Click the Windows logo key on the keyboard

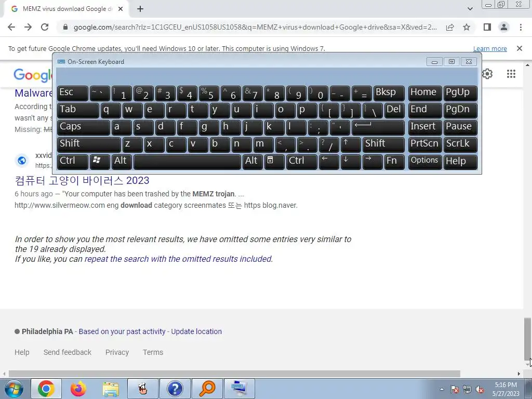[100, 162]
